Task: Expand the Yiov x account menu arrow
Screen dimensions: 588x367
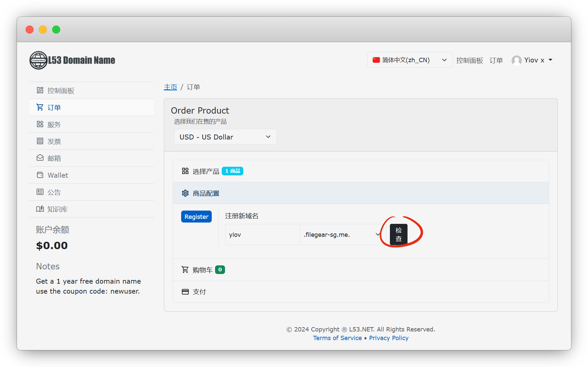Action: tap(550, 60)
